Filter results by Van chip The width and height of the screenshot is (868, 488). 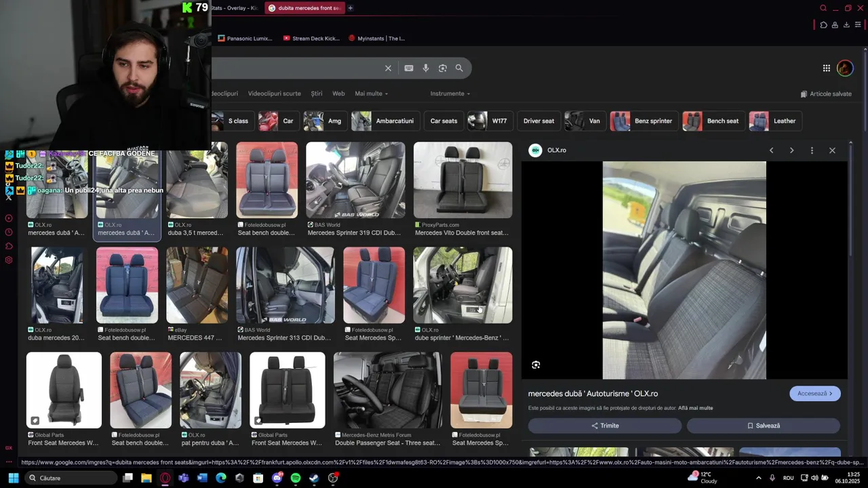(585, 121)
